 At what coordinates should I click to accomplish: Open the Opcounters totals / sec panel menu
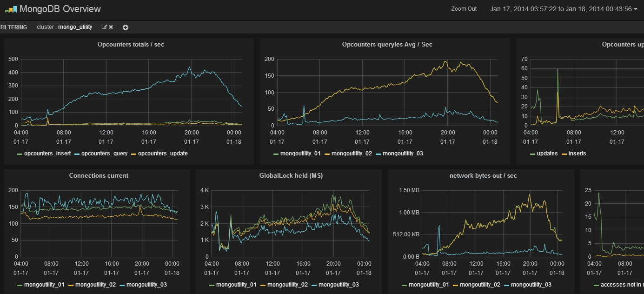pos(131,45)
